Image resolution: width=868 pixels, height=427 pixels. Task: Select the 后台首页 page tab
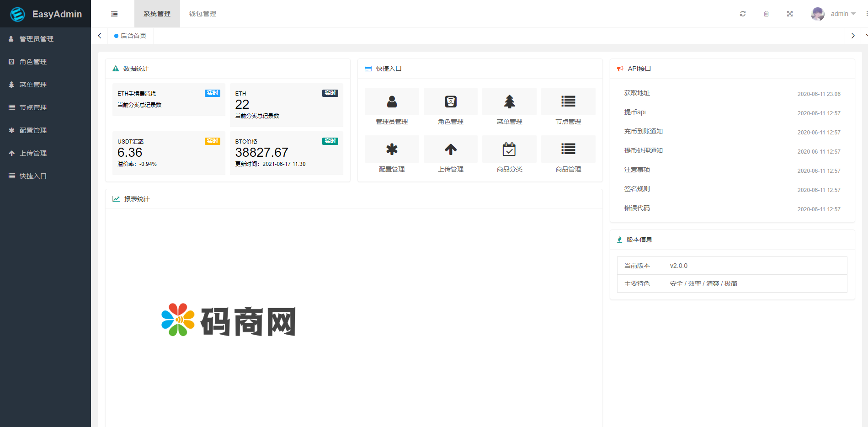coord(131,36)
